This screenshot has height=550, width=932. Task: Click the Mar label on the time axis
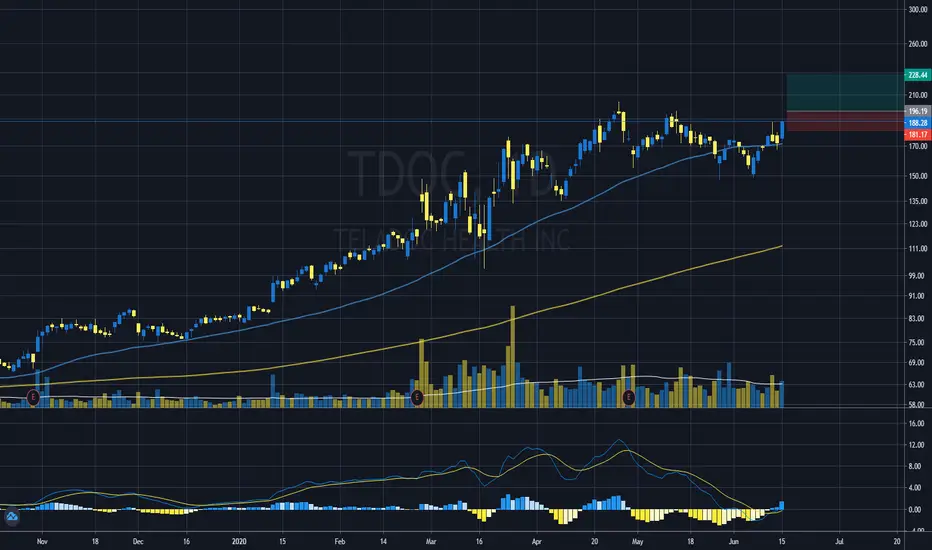point(431,542)
